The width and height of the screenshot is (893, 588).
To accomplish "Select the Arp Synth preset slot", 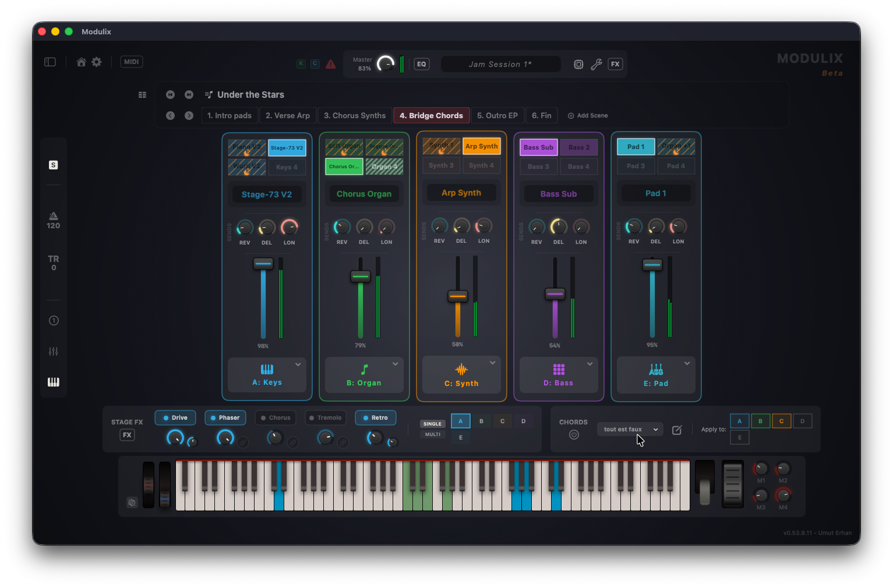I will click(482, 146).
